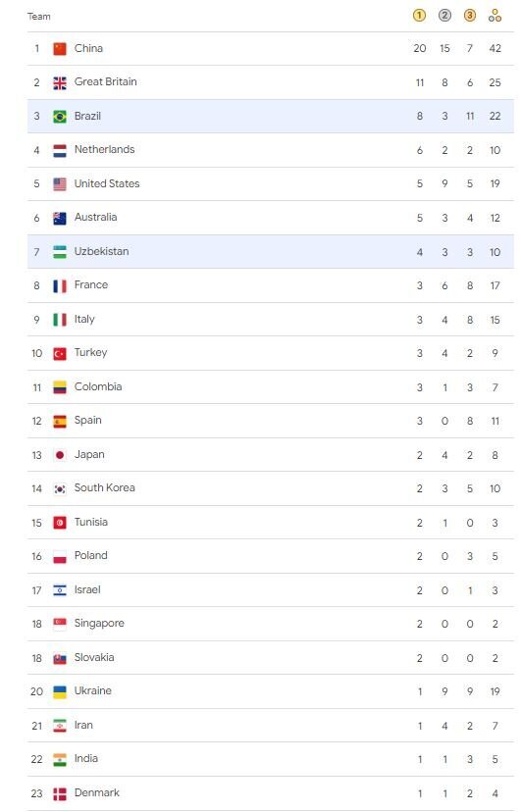Click the South Korea flag icon
The width and height of the screenshot is (521, 812).
click(x=60, y=488)
